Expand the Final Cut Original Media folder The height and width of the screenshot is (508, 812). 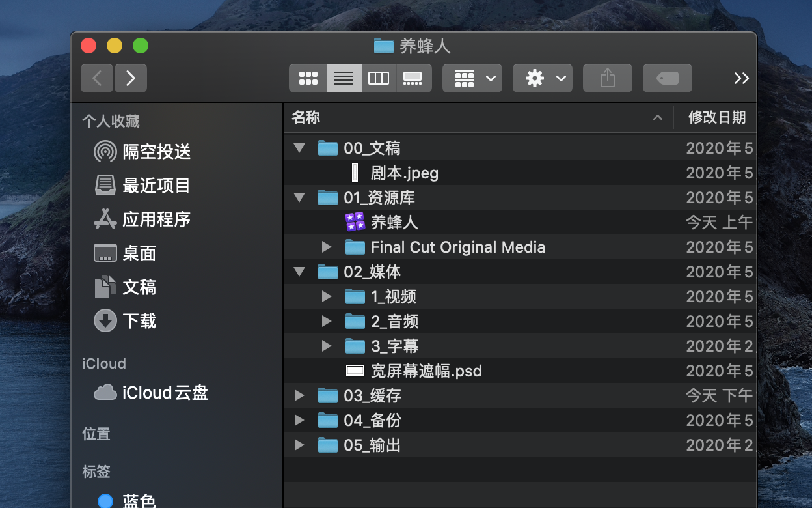[327, 247]
